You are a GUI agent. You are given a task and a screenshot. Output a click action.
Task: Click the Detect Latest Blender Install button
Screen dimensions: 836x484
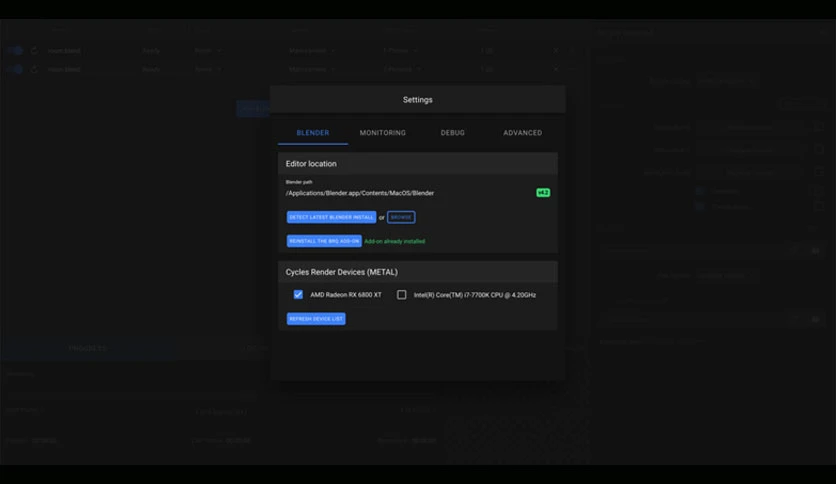point(331,217)
